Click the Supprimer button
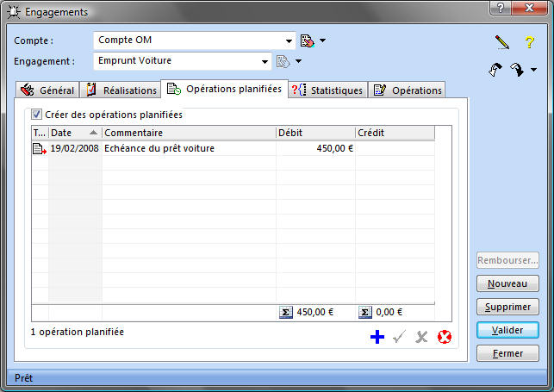554x392 pixels. tap(507, 307)
